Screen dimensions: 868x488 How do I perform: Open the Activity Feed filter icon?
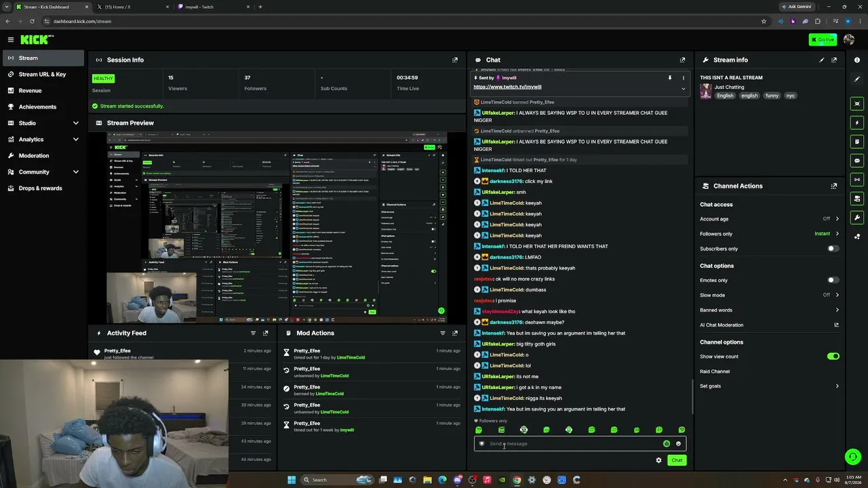pyautogui.click(x=254, y=333)
